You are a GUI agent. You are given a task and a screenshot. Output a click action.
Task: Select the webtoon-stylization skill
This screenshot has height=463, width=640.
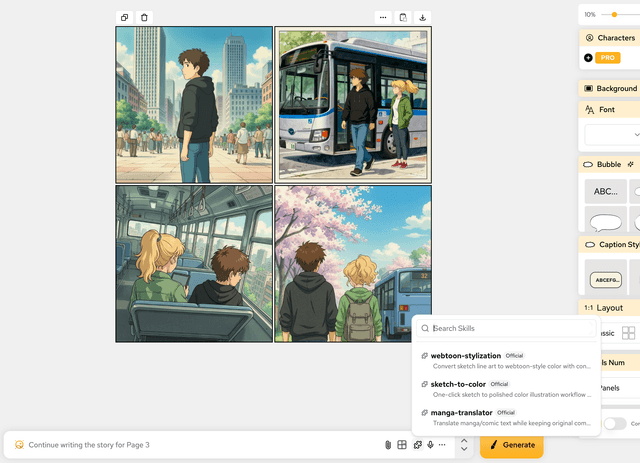(x=465, y=356)
